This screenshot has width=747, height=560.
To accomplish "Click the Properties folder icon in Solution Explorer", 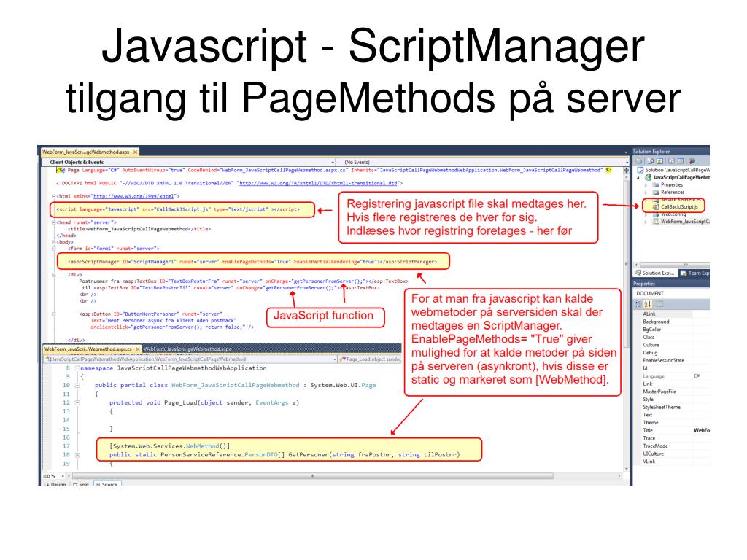I will point(656,184).
